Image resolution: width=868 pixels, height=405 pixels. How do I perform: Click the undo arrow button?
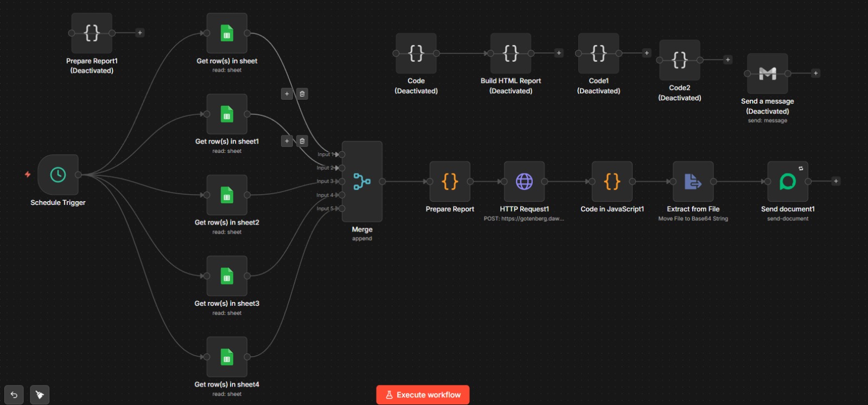(x=14, y=395)
